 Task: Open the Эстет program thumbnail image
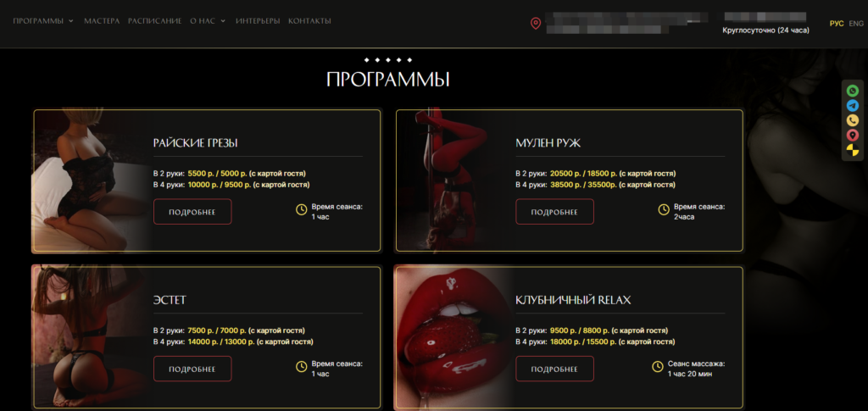pyautogui.click(x=92, y=337)
